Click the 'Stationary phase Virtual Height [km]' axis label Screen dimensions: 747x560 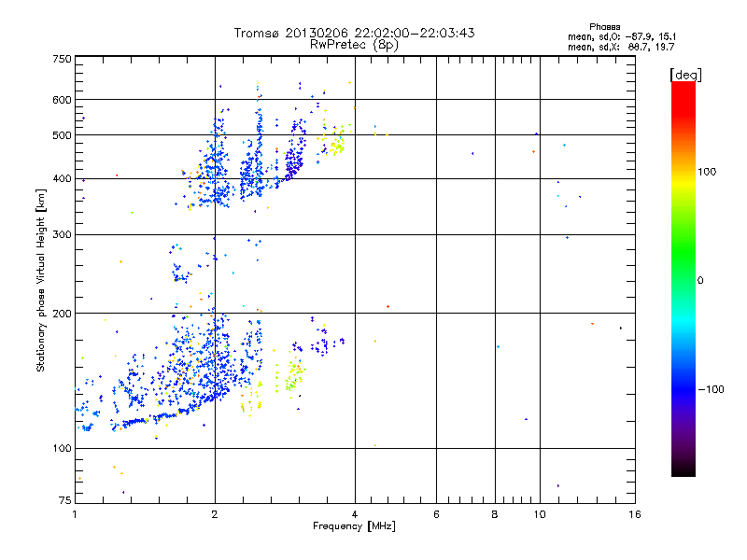(41, 281)
